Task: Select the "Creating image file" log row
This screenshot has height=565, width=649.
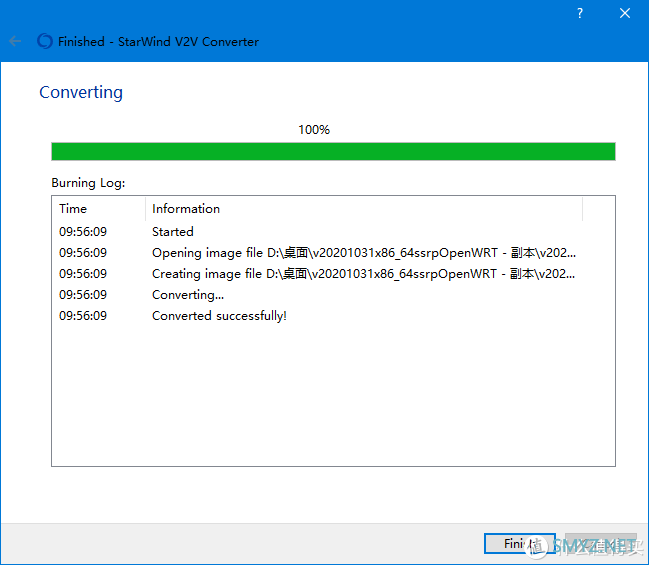Action: pos(363,274)
